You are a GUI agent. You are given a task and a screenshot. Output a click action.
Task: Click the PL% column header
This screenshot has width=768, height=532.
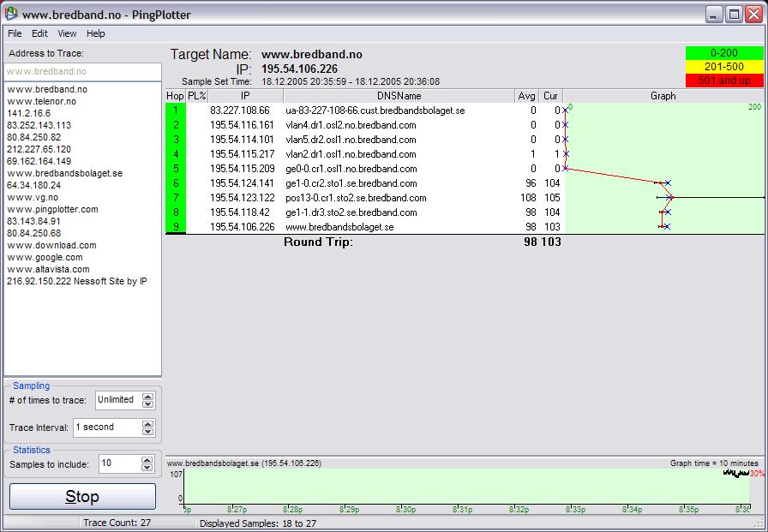[197, 96]
